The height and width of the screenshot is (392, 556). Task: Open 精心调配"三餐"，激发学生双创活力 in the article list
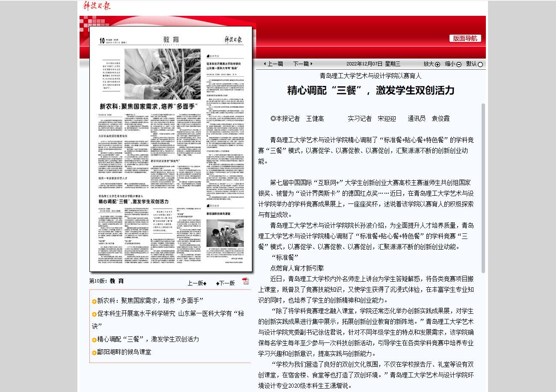(148, 339)
